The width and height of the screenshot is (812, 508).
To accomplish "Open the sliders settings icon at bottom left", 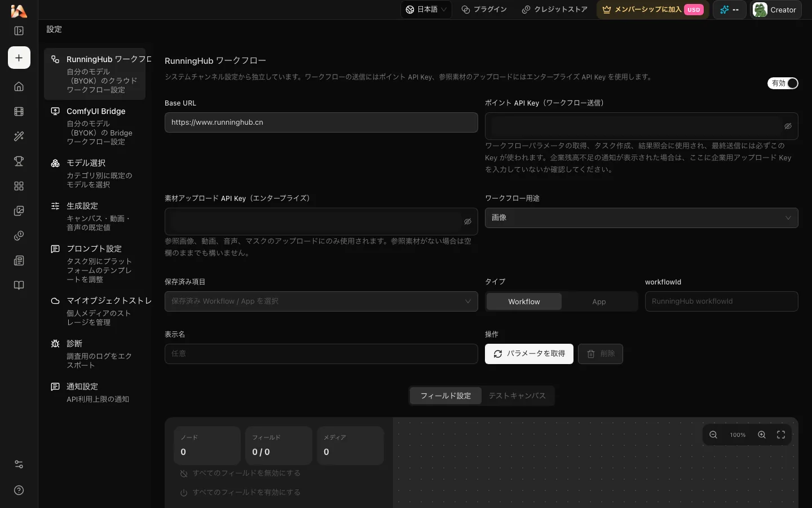I will [x=19, y=465].
